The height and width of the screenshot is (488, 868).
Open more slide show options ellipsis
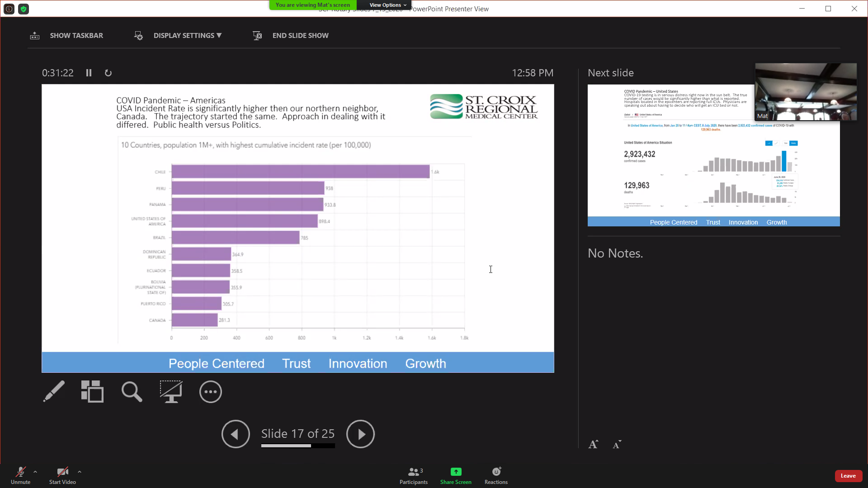point(211,391)
